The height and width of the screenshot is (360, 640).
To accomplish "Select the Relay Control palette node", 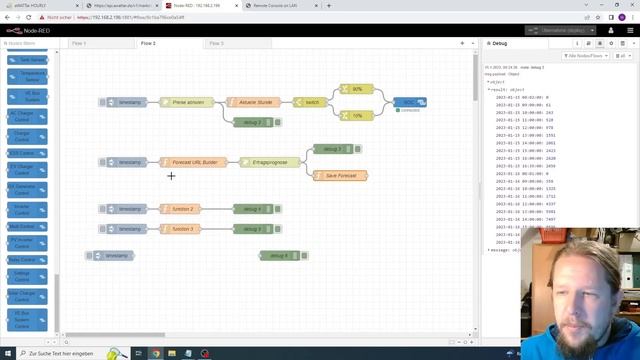I will click(x=27, y=260).
